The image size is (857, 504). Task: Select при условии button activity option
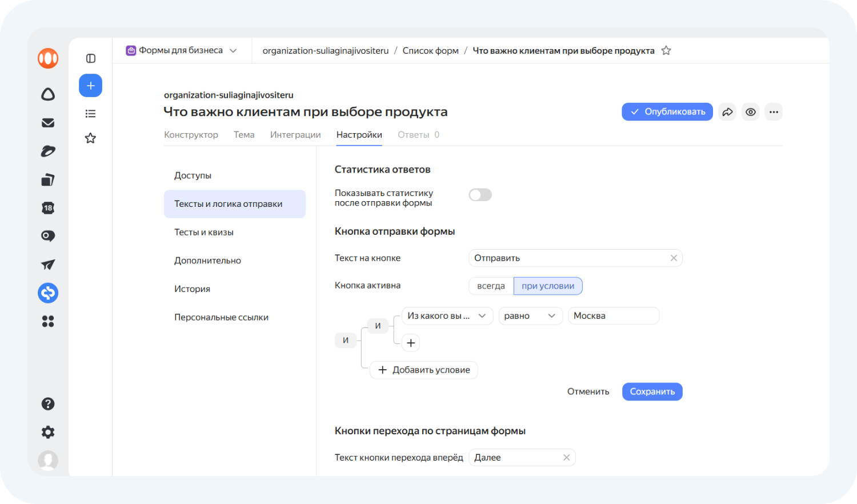point(548,286)
